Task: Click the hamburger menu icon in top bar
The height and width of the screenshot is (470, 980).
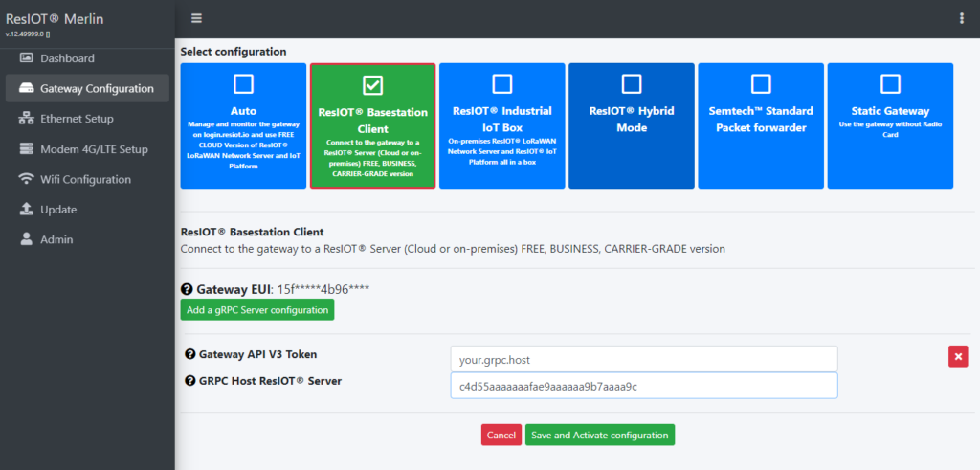Action: [197, 18]
